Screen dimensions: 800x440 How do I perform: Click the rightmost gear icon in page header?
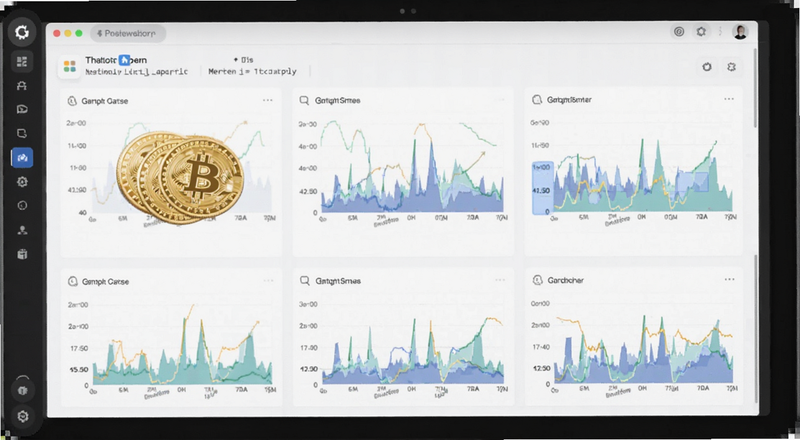click(x=731, y=67)
